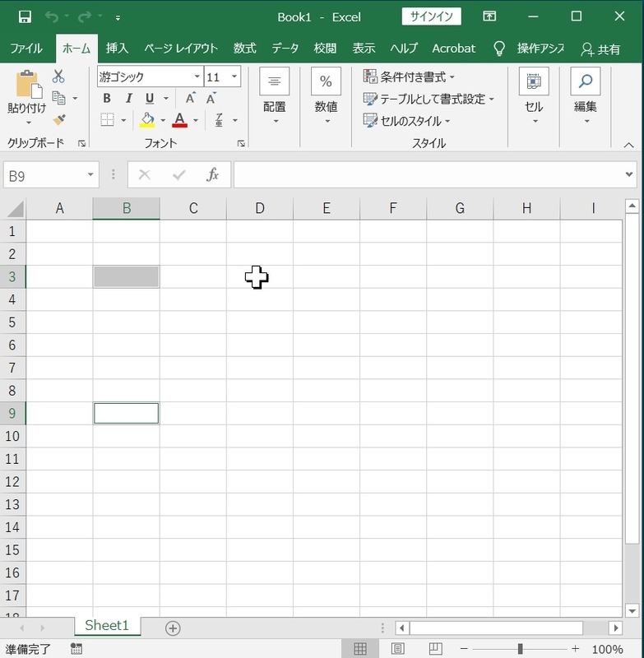Screen dimensions: 644x658
Task: Apply the yellow fill color
Action: 147,120
